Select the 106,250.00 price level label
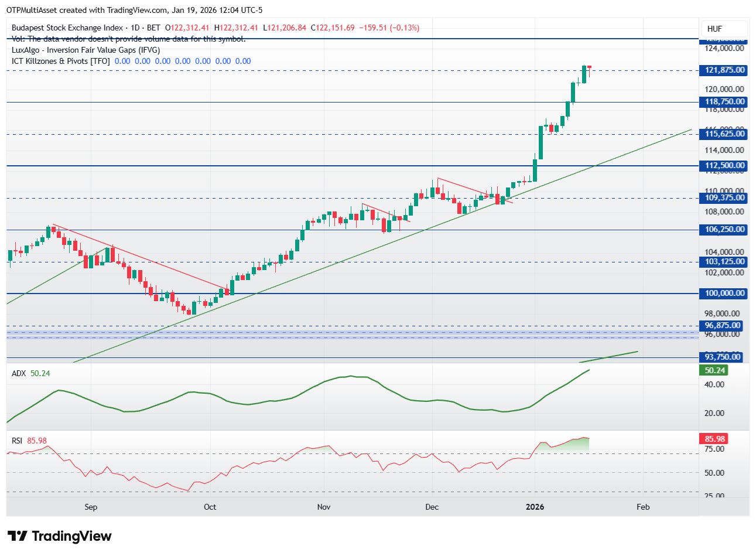The width and height of the screenshot is (756, 556). point(724,230)
